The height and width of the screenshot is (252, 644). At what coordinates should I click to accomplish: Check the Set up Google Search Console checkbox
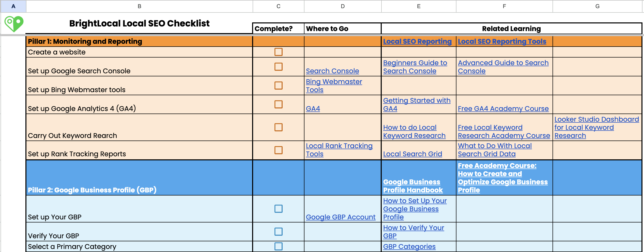click(x=278, y=67)
